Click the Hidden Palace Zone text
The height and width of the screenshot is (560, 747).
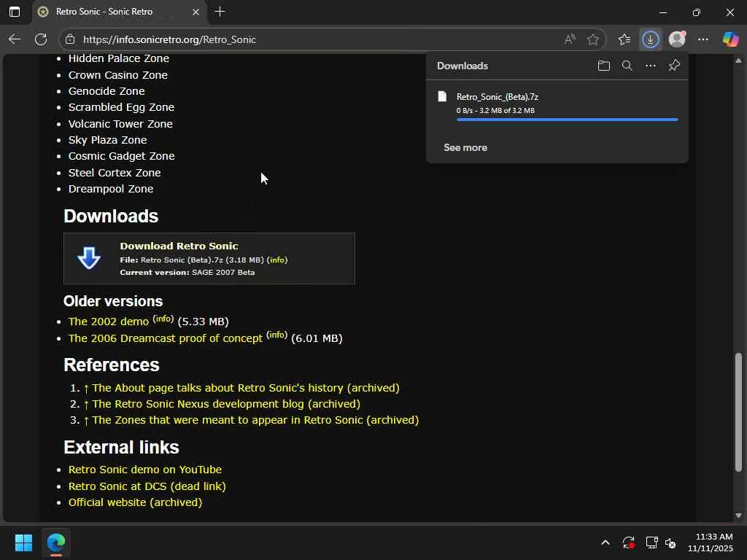[x=119, y=58]
